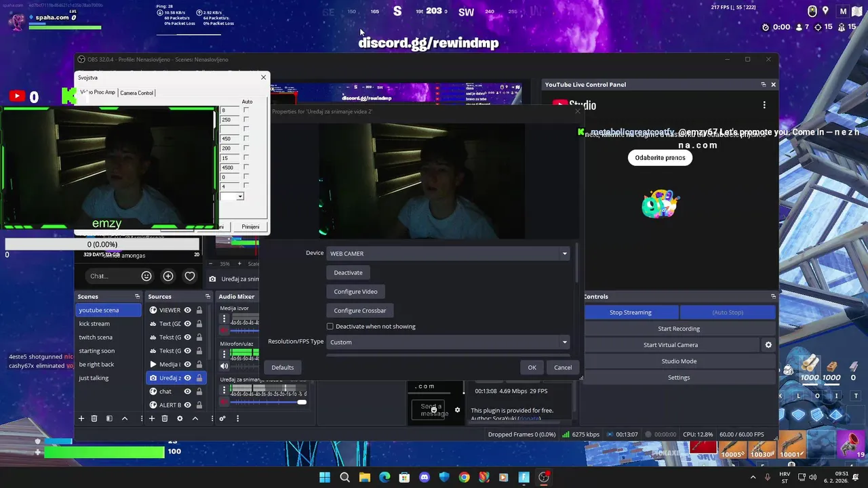Undock the Controls panel icon
The image size is (868, 488).
point(773,296)
